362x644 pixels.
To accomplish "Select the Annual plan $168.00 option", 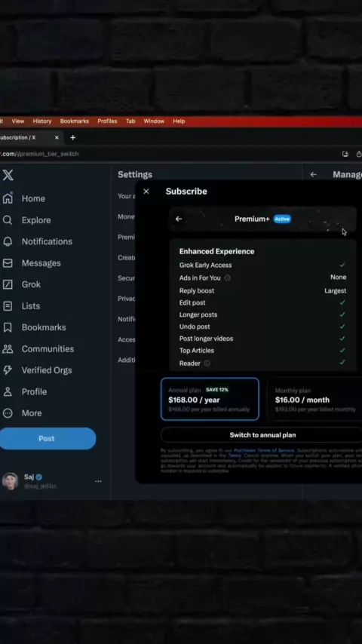I will tap(210, 399).
